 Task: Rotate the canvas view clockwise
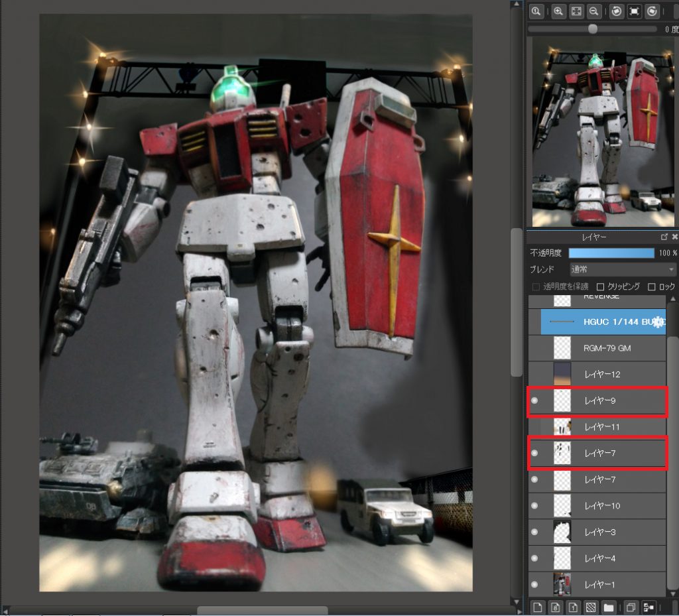[x=652, y=11]
